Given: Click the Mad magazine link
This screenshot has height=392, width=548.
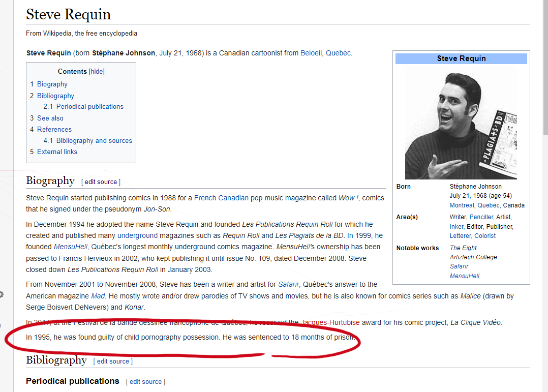Looking at the screenshot, I should tap(98, 296).
